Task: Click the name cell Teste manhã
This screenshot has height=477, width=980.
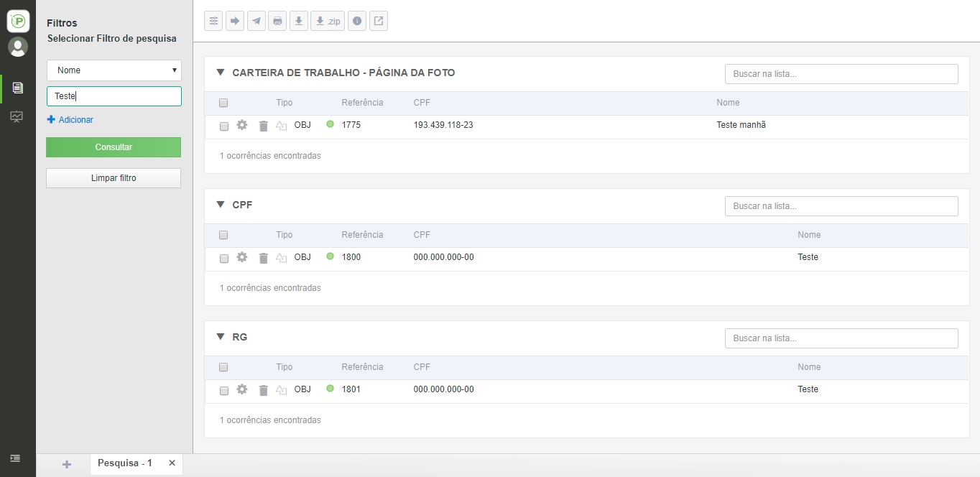Action: [741, 125]
